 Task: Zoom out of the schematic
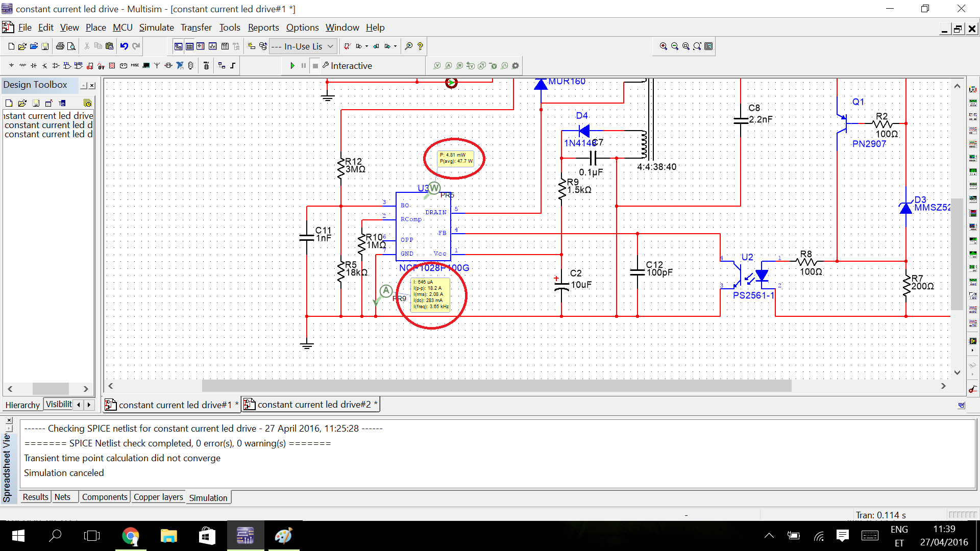tap(675, 46)
